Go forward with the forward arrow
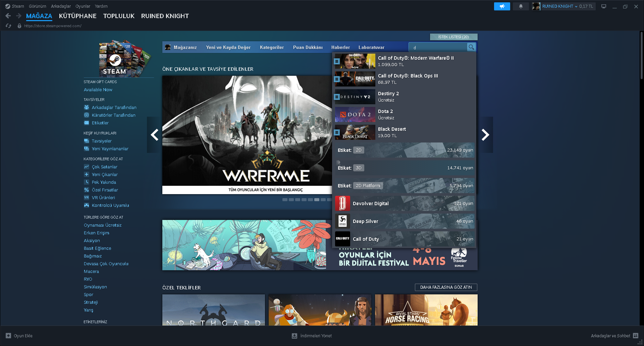This screenshot has width=644, height=346. (x=19, y=16)
